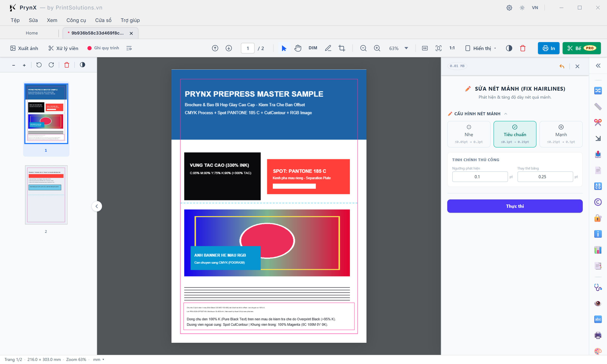Open the zoom percentage dropdown
Viewport: 607px width, 364px height.
[406, 48]
